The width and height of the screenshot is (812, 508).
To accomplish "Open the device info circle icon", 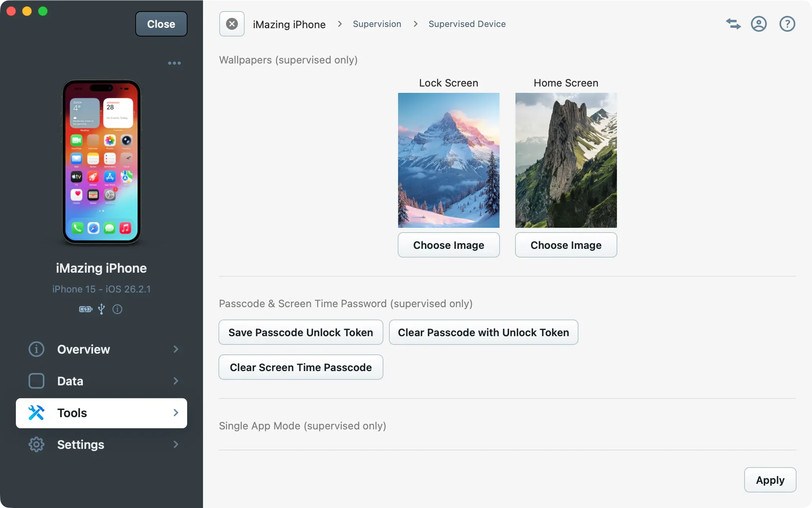I will point(117,309).
